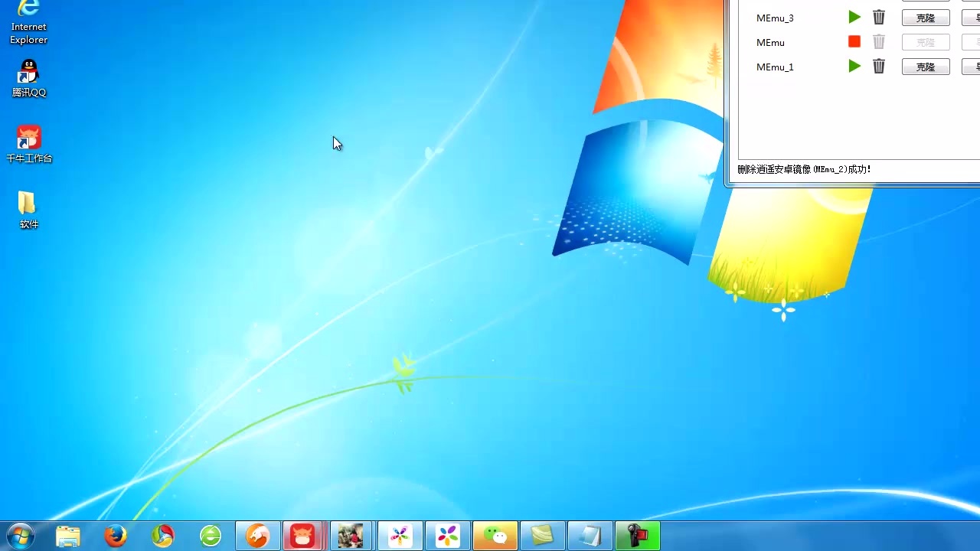Select the MEmu_1 row name
The image size is (980, 551).
[x=775, y=67]
